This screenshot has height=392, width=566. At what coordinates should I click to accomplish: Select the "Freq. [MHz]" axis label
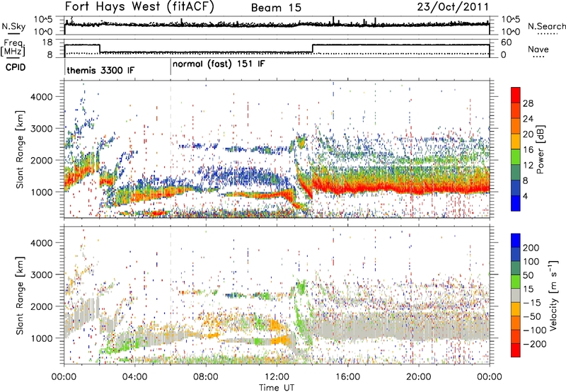coord(13,48)
